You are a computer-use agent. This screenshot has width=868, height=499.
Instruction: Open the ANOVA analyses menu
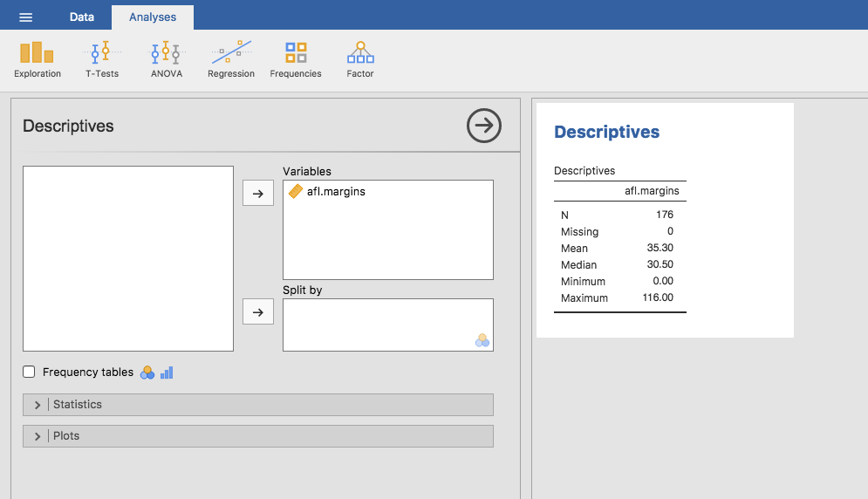coord(166,60)
